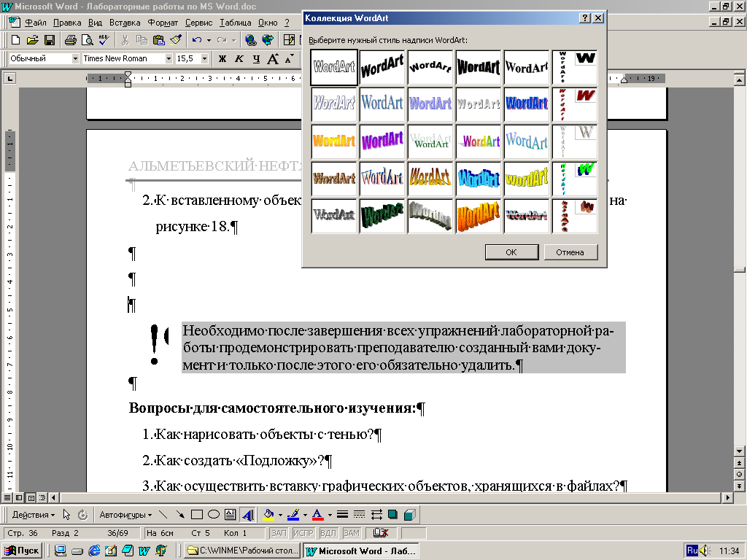This screenshot has height=560, width=747.
Task: Toggle Bold formatting (Ж)
Action: [x=222, y=58]
